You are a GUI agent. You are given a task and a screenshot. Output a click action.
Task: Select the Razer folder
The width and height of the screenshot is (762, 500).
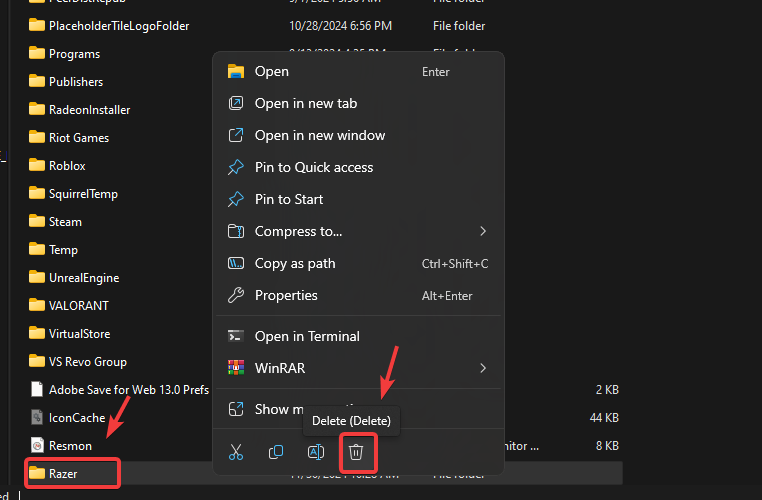(63, 473)
